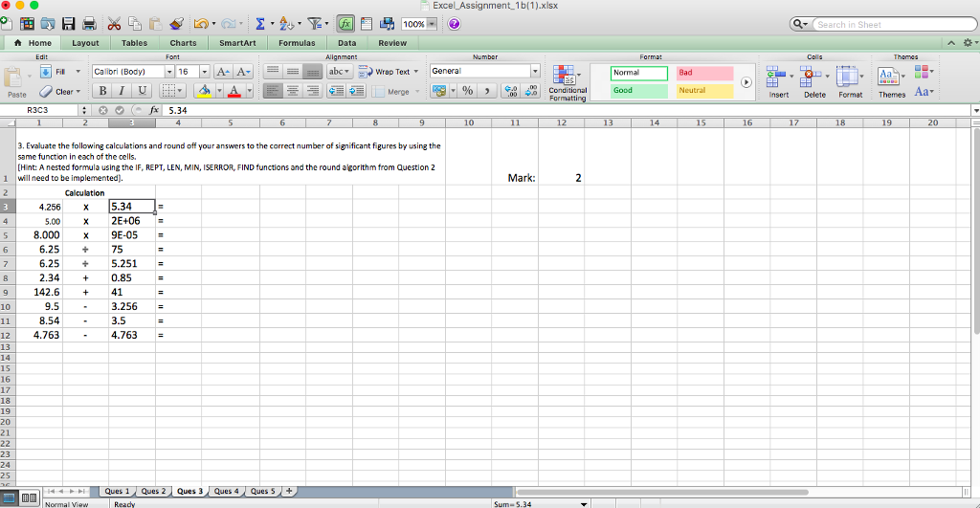Expand the Fill dropdown
The height and width of the screenshot is (508, 980).
pos(78,72)
